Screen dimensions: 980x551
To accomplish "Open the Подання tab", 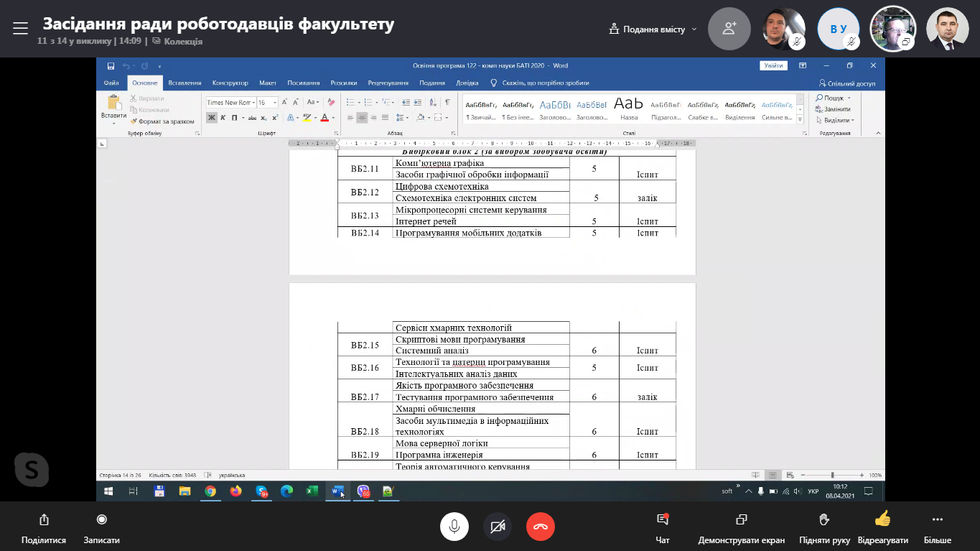I will pyautogui.click(x=432, y=83).
